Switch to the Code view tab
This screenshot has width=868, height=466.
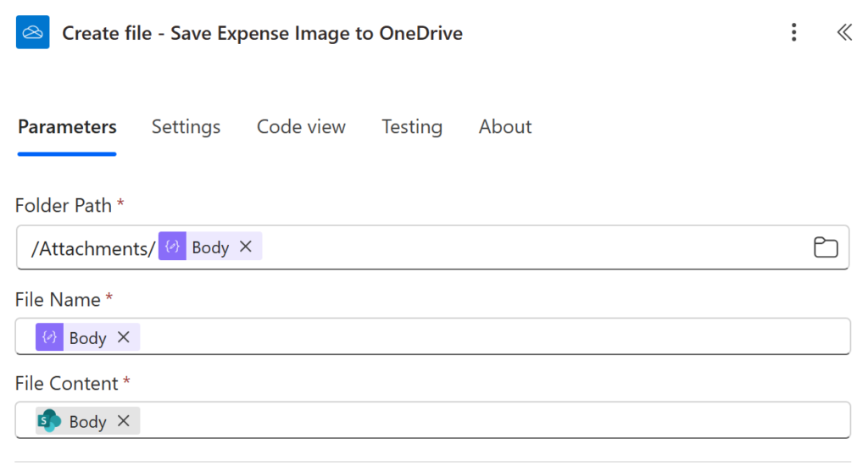301,127
